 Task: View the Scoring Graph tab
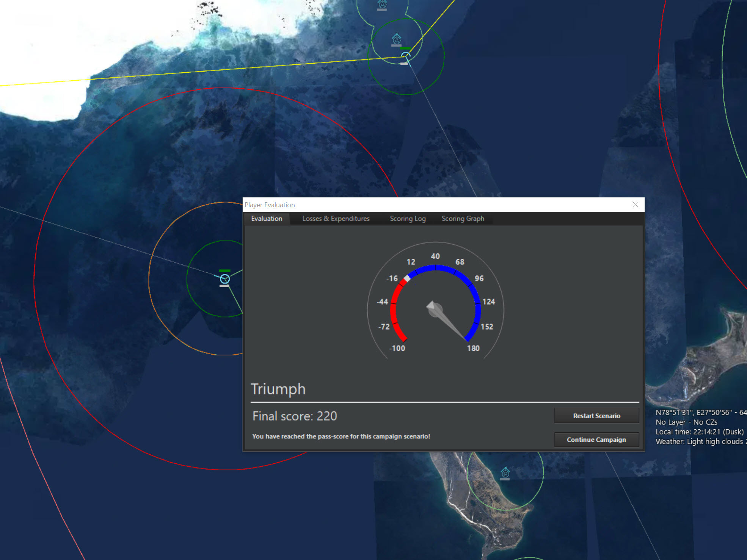pyautogui.click(x=463, y=219)
